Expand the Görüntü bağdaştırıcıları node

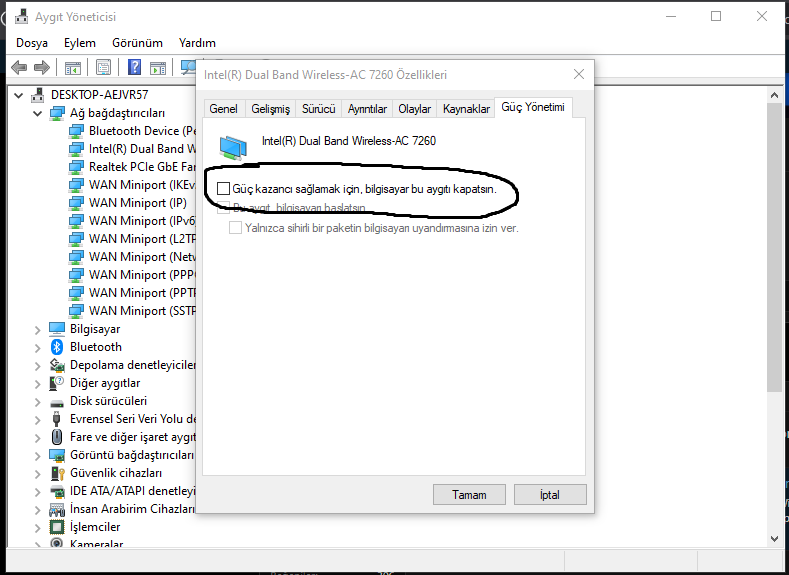coord(38,456)
